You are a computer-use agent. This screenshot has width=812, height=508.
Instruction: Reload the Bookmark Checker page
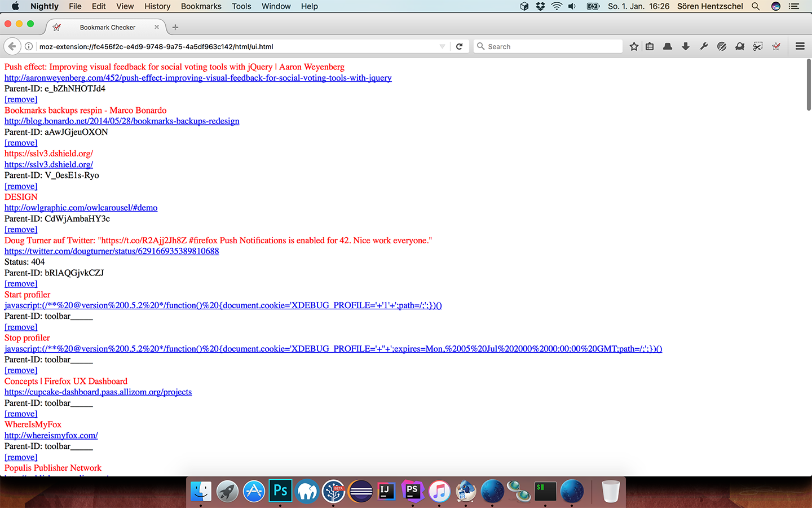(459, 46)
